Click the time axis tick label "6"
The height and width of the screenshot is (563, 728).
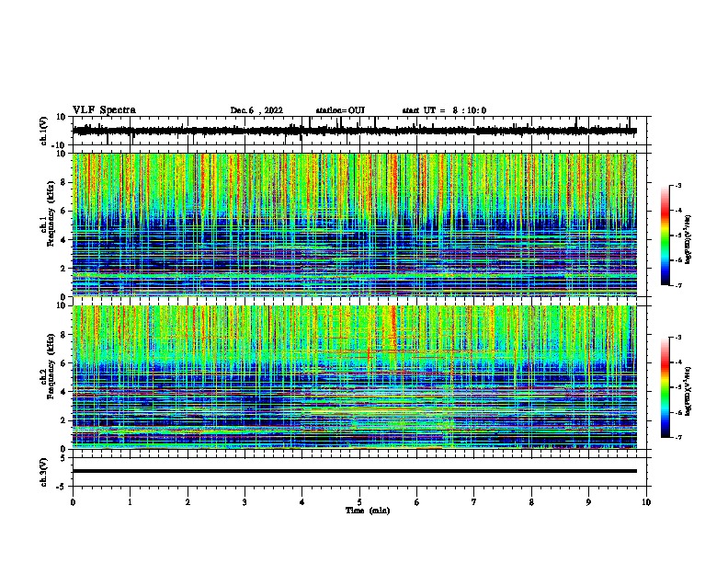[417, 502]
